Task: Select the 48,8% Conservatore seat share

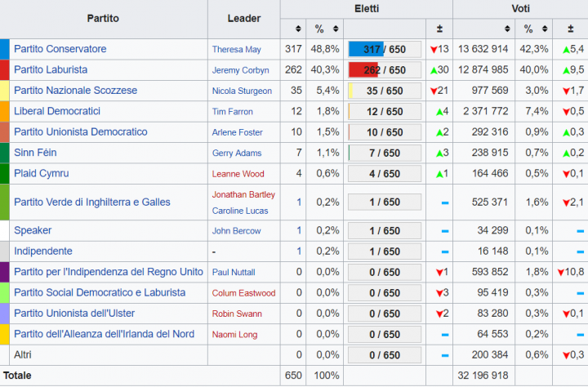Action: tap(325, 49)
